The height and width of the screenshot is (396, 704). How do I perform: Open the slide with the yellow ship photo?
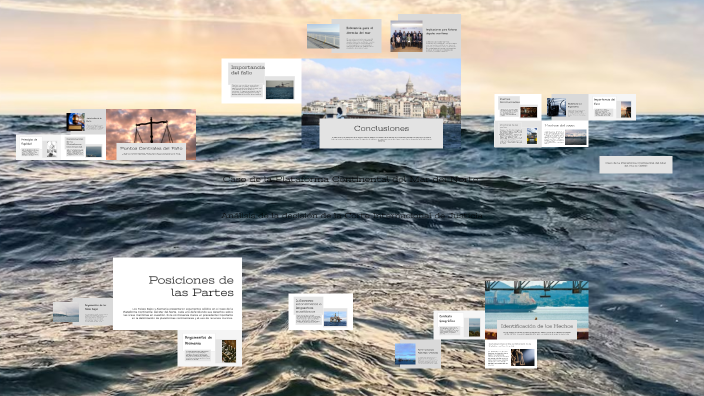[x=518, y=133]
